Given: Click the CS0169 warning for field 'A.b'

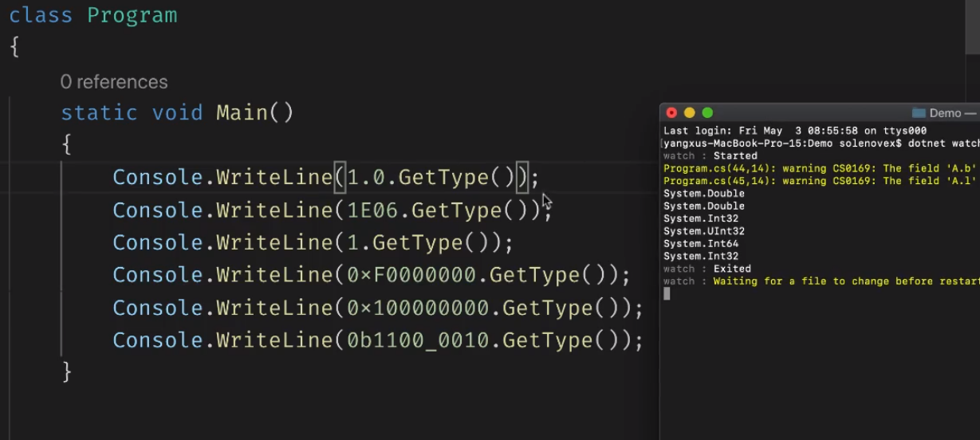Looking at the screenshot, I should tap(821, 168).
